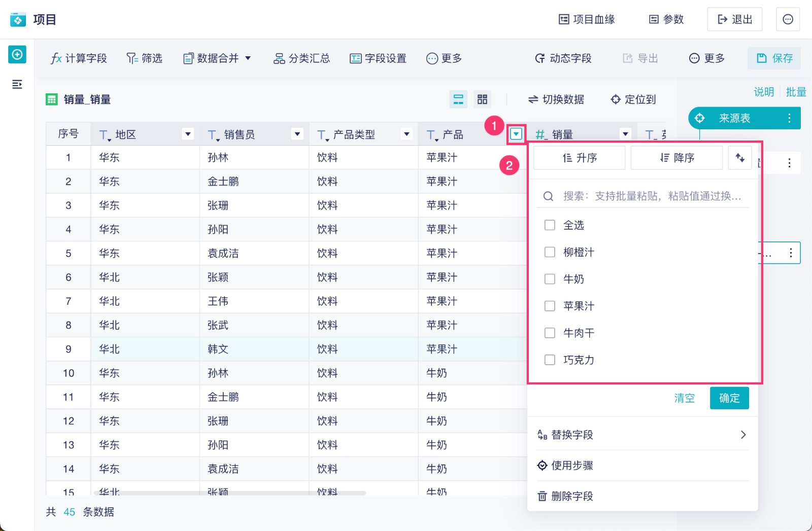Open the 来源表 step options menu

[x=789, y=118]
